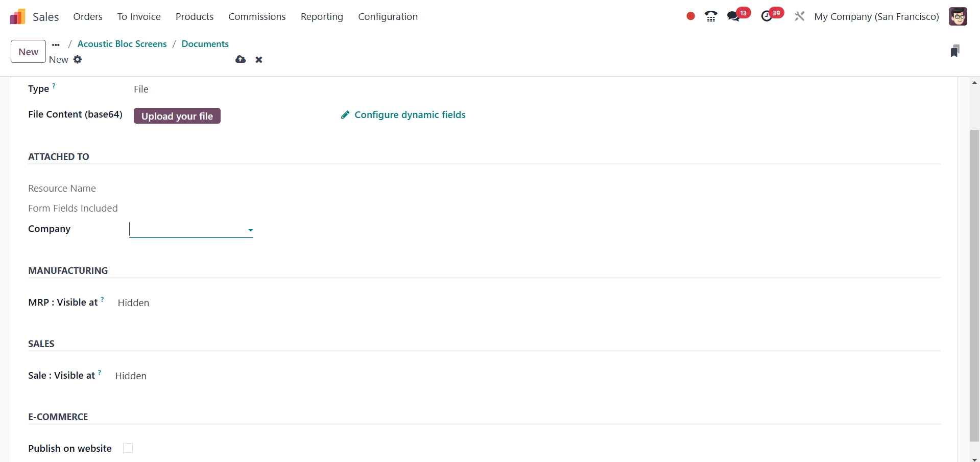The height and width of the screenshot is (462, 980).
Task: Go to Documents breadcrumb
Action: pyautogui.click(x=205, y=44)
